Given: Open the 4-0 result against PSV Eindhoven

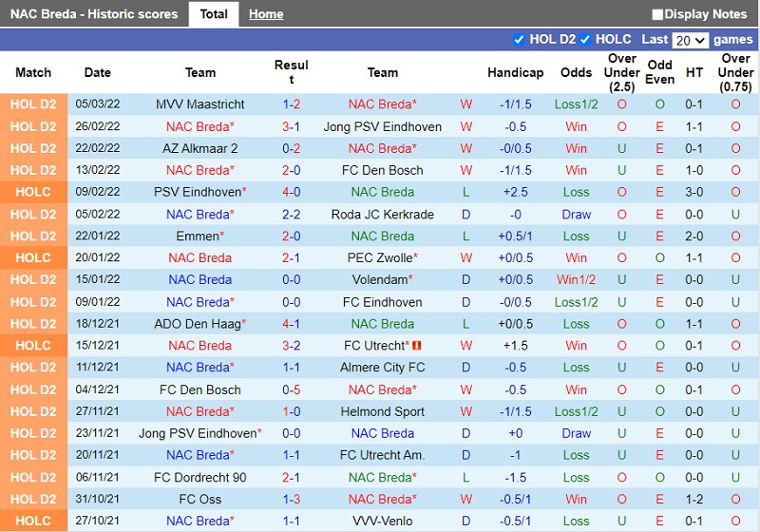Looking at the screenshot, I should coord(291,192).
